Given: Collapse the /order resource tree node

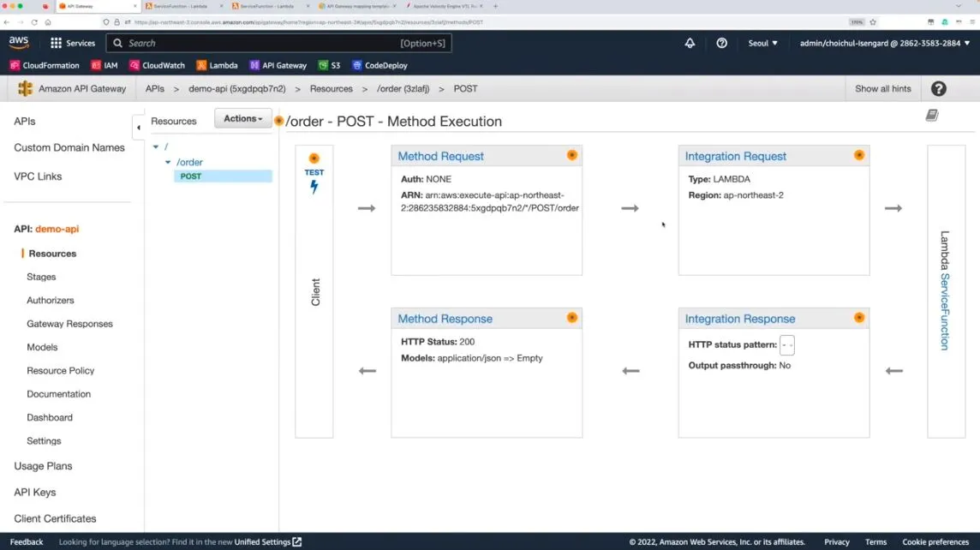Looking at the screenshot, I should (168, 162).
